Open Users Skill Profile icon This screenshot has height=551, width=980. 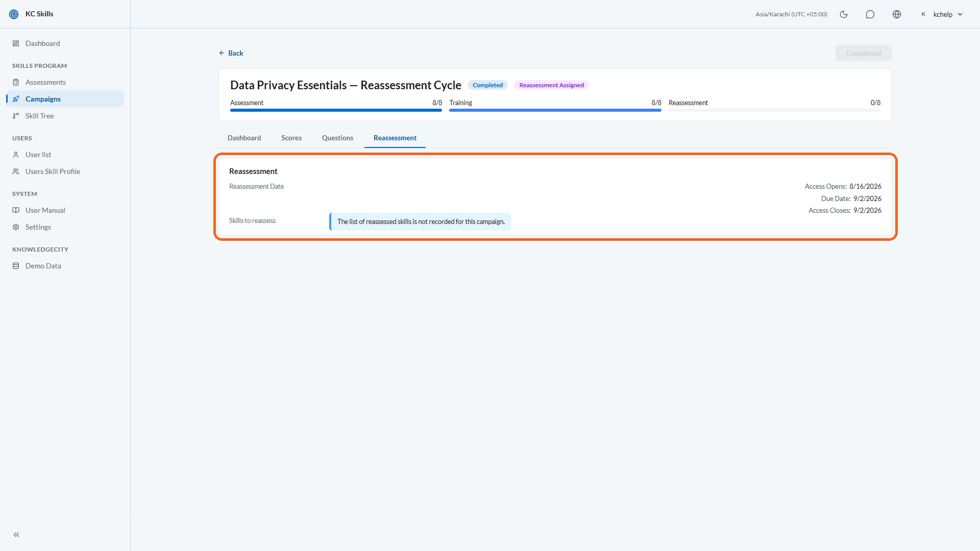click(16, 171)
